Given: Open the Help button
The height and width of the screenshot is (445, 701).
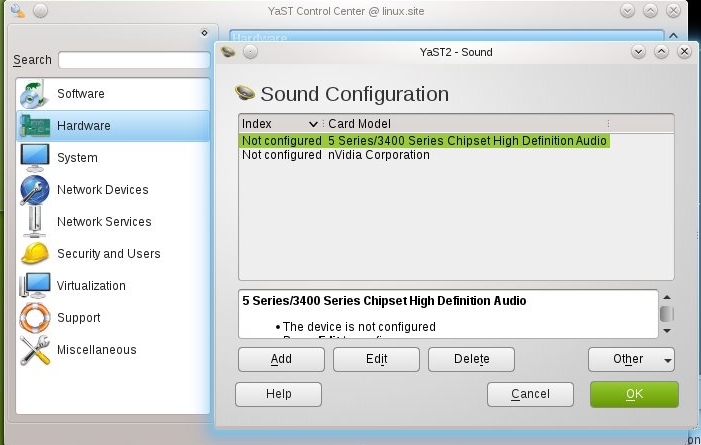Looking at the screenshot, I should click(x=279, y=394).
